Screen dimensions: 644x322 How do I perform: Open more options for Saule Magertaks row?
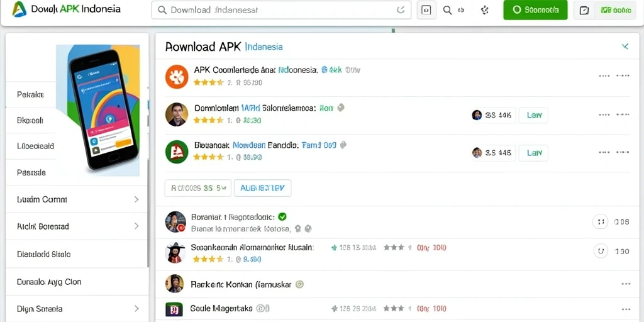626,309
